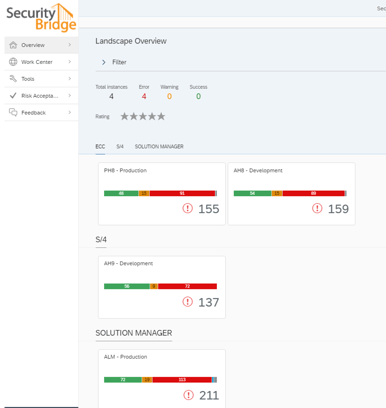The width and height of the screenshot is (386, 408).
Task: Click the Rating stars indicator
Action: 143,116
